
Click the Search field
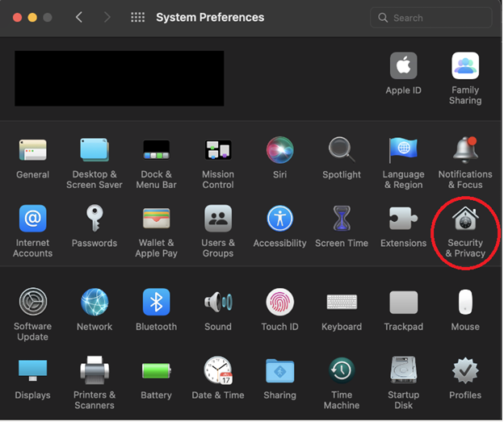pos(432,18)
